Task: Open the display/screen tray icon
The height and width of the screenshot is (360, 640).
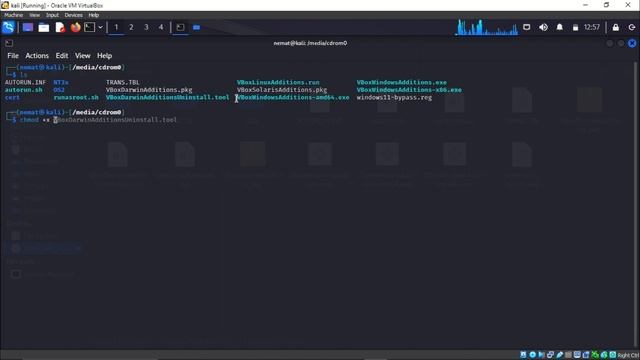Action: click(x=527, y=27)
